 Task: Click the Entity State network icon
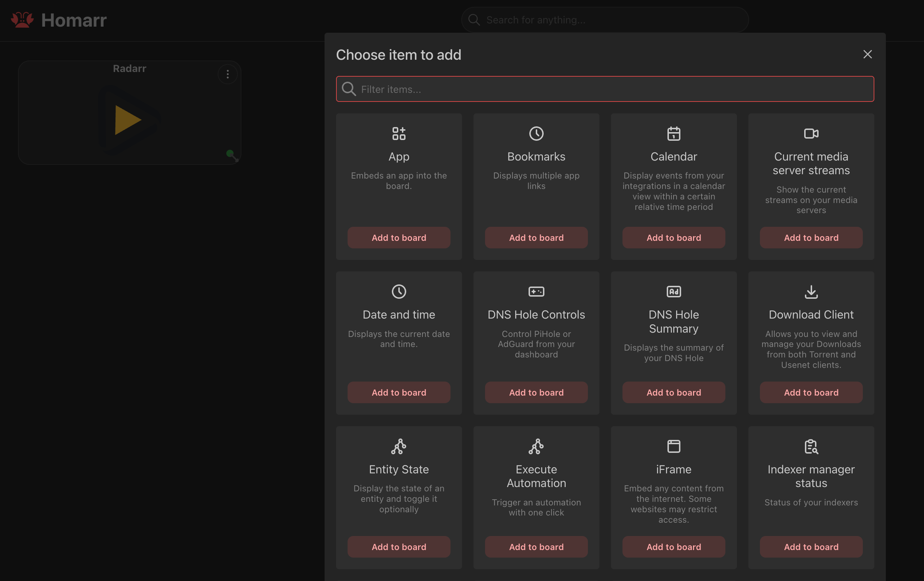click(399, 446)
